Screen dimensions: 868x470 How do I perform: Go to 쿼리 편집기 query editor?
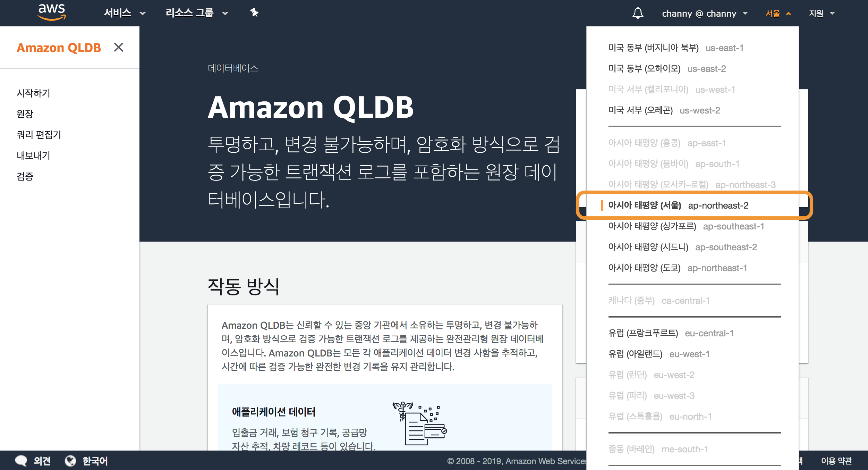click(39, 135)
